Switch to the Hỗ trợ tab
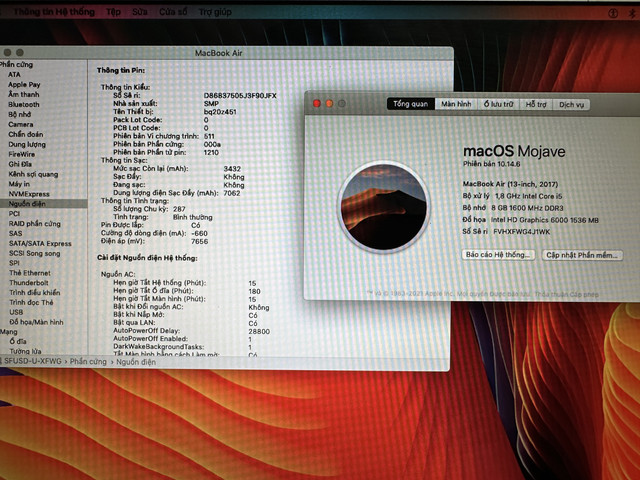Viewport: 640px width, 480px height. coord(536,104)
